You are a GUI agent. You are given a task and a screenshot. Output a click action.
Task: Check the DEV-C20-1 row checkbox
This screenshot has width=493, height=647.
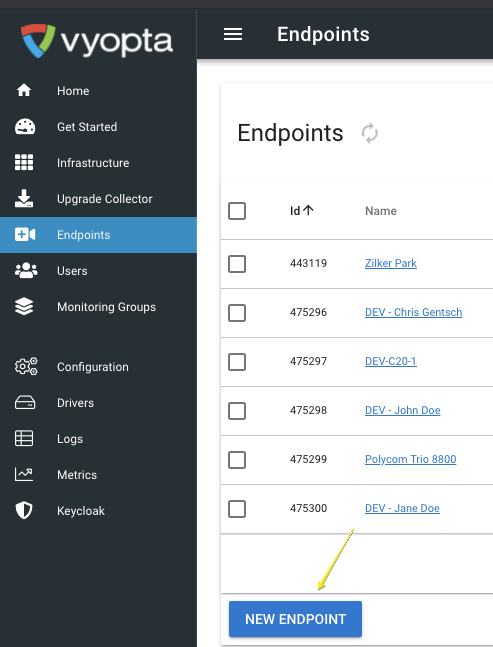[x=237, y=362]
